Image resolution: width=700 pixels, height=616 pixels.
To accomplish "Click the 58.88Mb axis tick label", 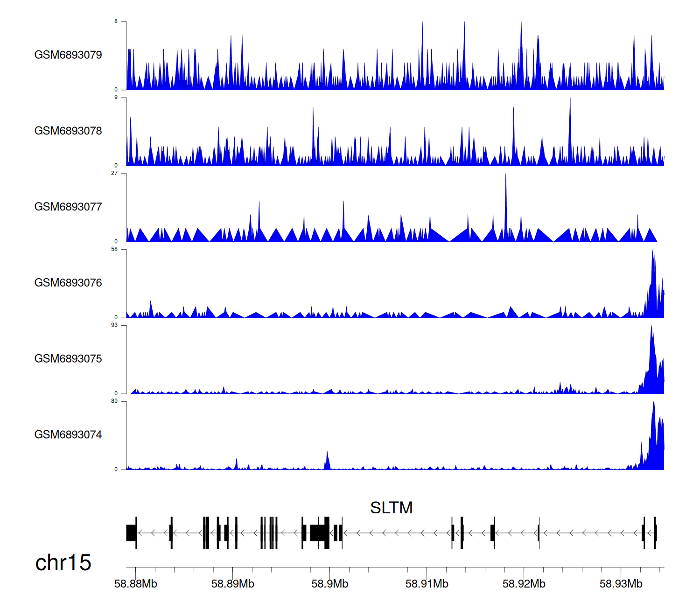I will pos(136,584).
